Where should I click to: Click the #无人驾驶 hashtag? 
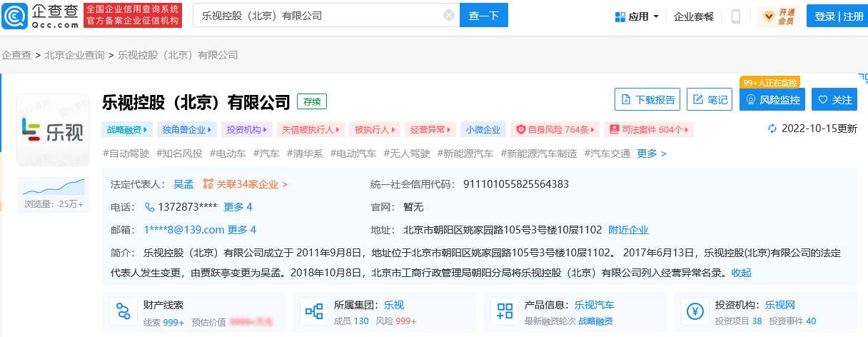[x=407, y=154]
